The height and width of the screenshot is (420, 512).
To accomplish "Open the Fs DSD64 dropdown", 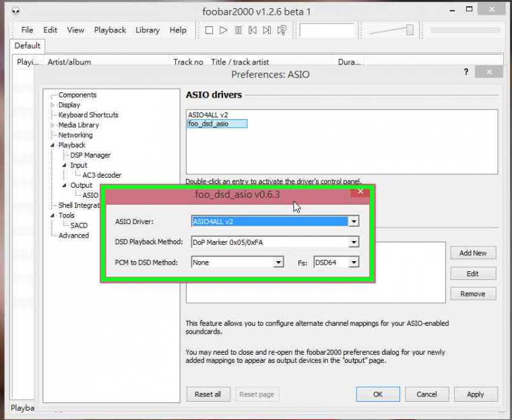I will [354, 262].
